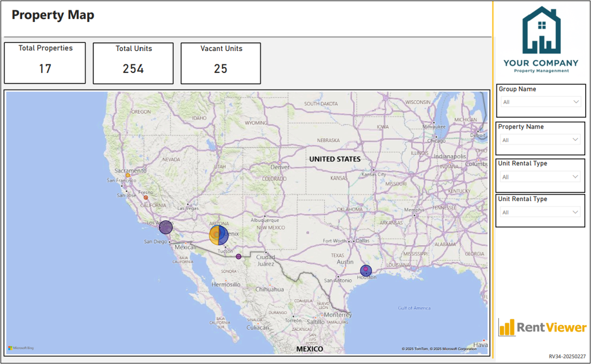Click the yellow Sacramento map marker
This screenshot has height=364, width=591.
pyautogui.click(x=128, y=175)
